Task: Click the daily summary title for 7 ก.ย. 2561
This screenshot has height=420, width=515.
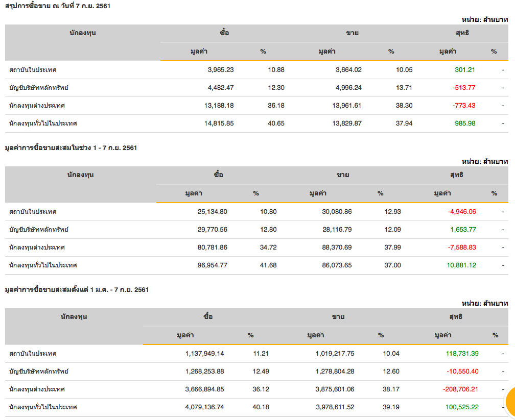Action: tap(57, 6)
